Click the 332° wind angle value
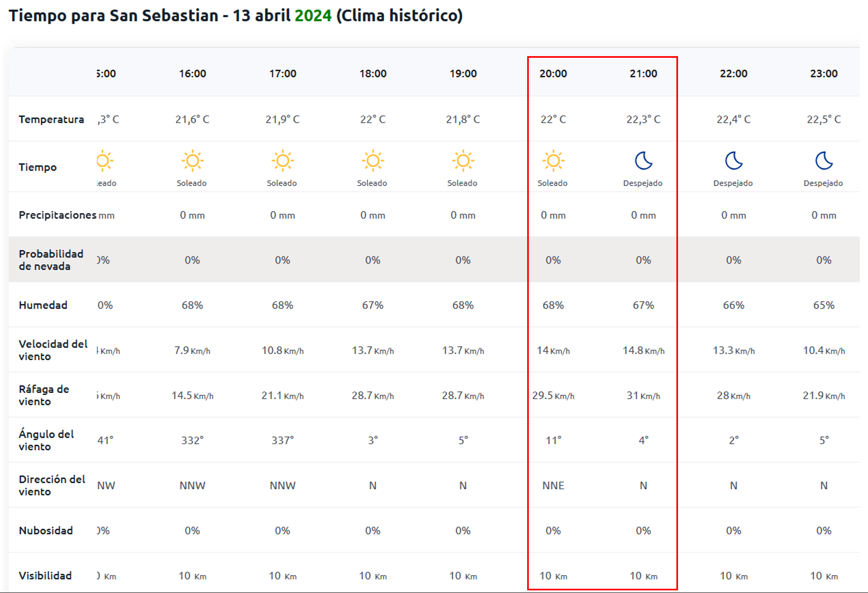 (x=192, y=440)
